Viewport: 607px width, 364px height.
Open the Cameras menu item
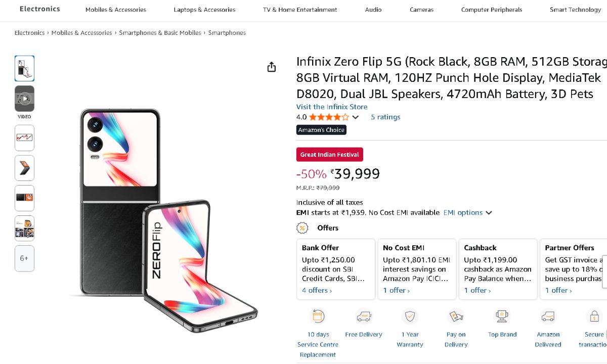(x=421, y=10)
